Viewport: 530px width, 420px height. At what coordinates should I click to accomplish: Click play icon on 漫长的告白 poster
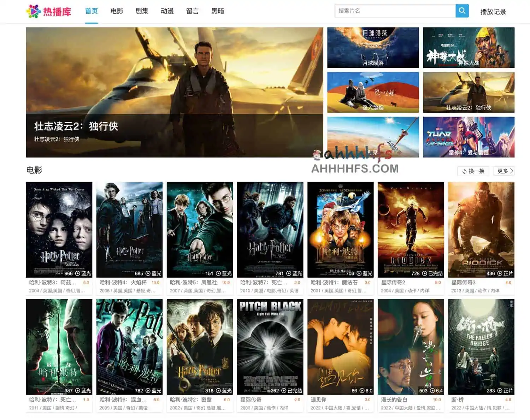pos(432,391)
